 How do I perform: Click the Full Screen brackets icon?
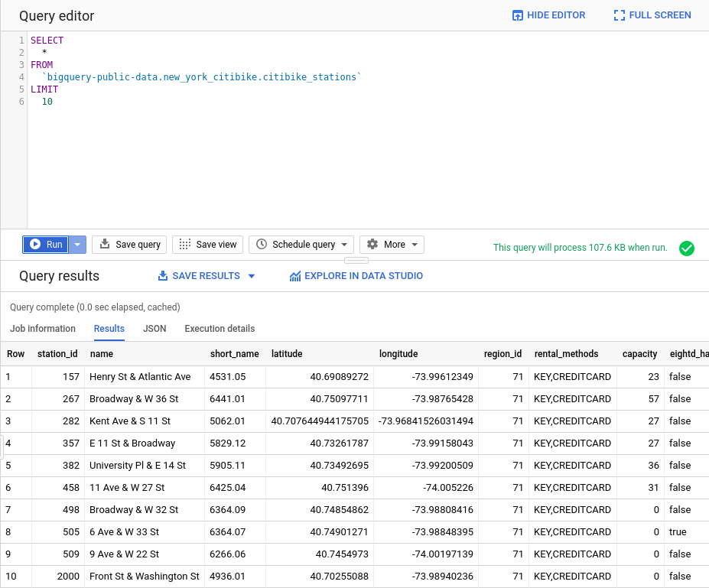point(620,15)
